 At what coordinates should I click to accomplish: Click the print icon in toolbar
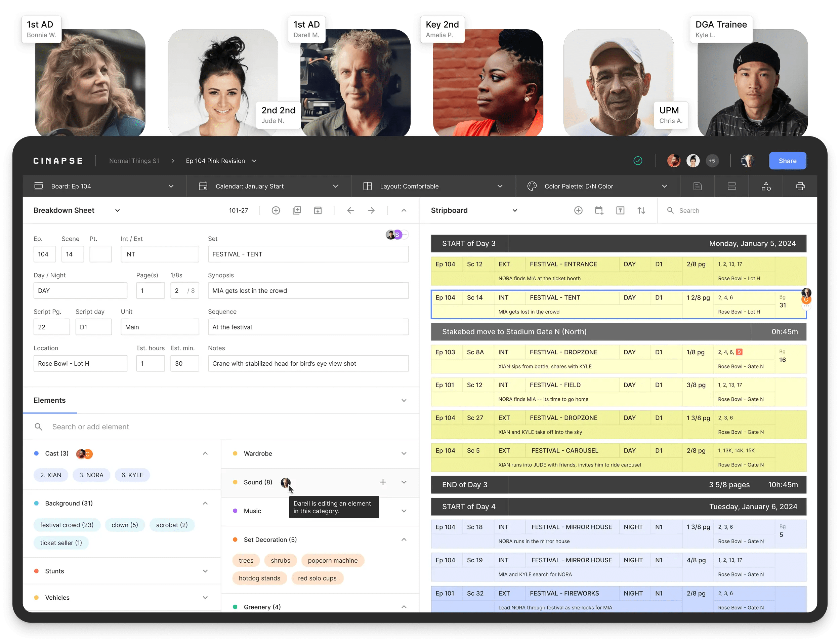coord(800,186)
